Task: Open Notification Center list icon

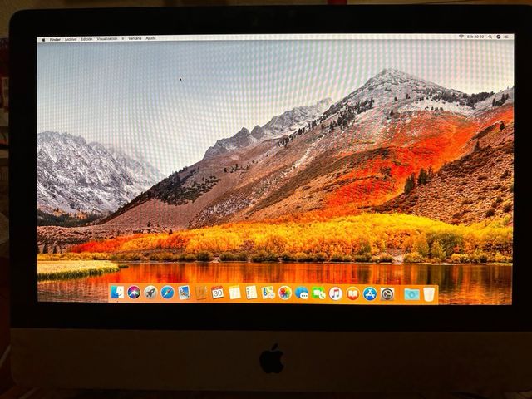Action: pos(507,37)
